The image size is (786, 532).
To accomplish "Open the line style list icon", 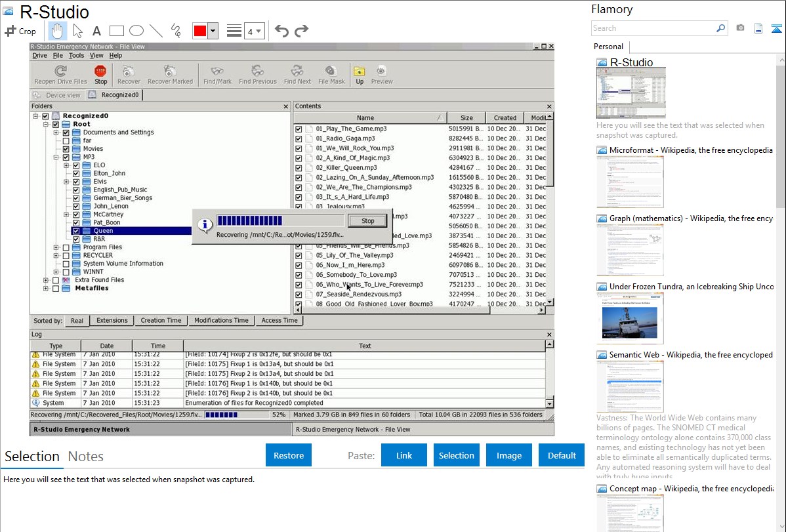I will [234, 31].
